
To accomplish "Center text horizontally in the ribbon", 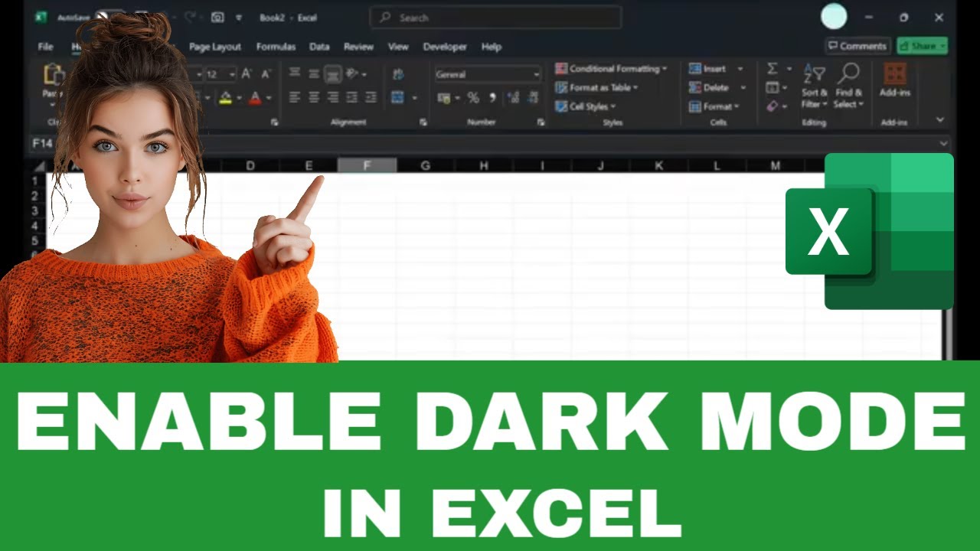I will click(x=313, y=97).
